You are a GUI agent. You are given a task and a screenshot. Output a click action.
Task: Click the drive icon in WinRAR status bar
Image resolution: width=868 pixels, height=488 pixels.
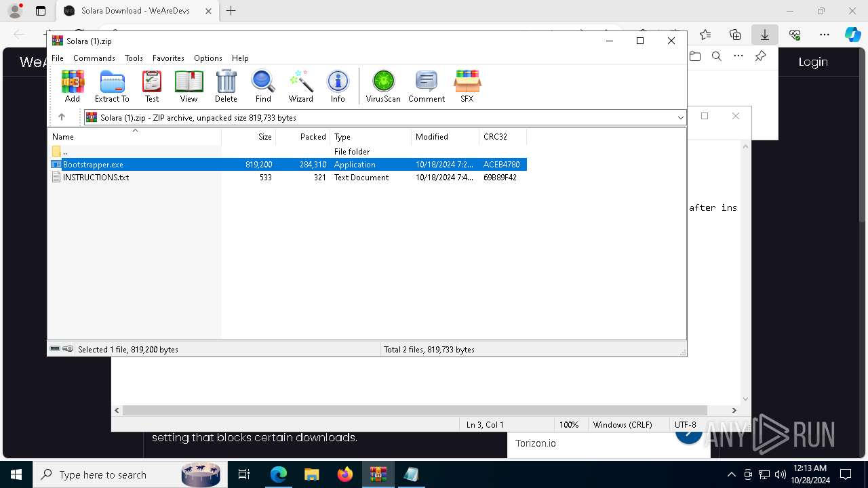coord(55,349)
